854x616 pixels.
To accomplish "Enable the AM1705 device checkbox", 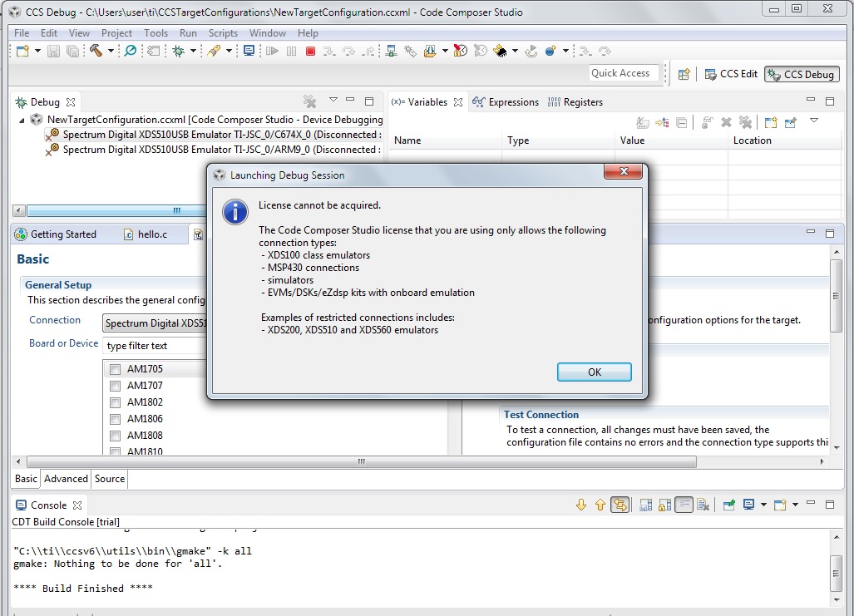I will 114,369.
